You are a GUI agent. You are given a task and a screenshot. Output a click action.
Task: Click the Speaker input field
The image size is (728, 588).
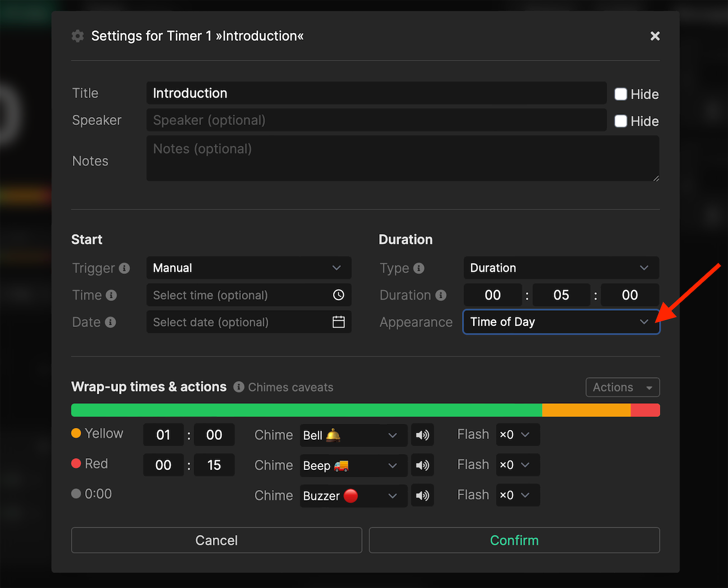pos(376,120)
